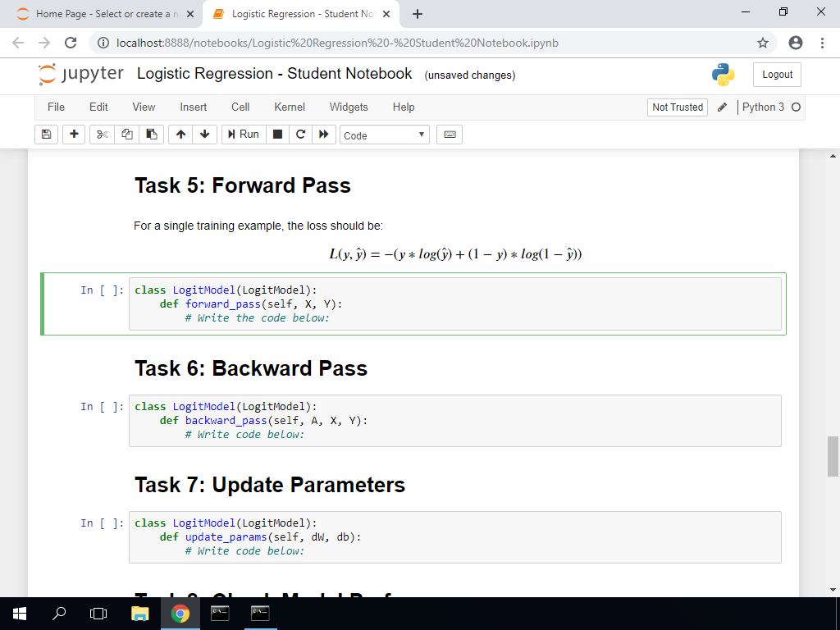
Task: Restart the kernel icon
Action: tap(300, 135)
